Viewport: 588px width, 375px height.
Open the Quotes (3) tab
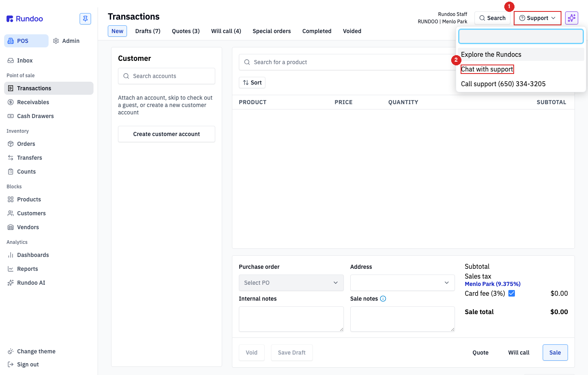(x=186, y=31)
